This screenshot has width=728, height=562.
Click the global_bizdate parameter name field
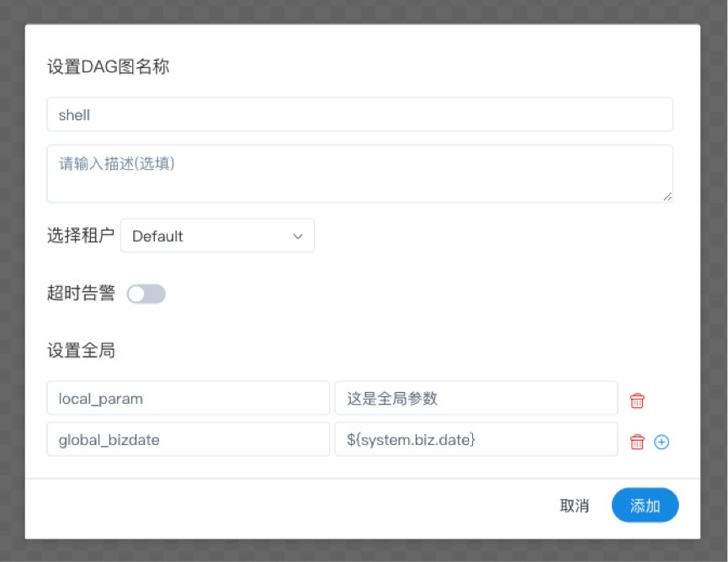coord(188,439)
